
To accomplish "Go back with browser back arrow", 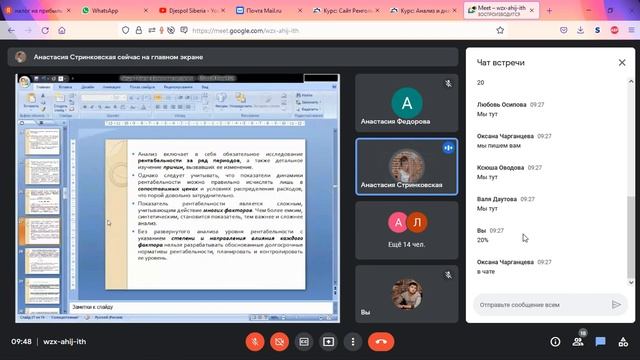I will coord(11,30).
